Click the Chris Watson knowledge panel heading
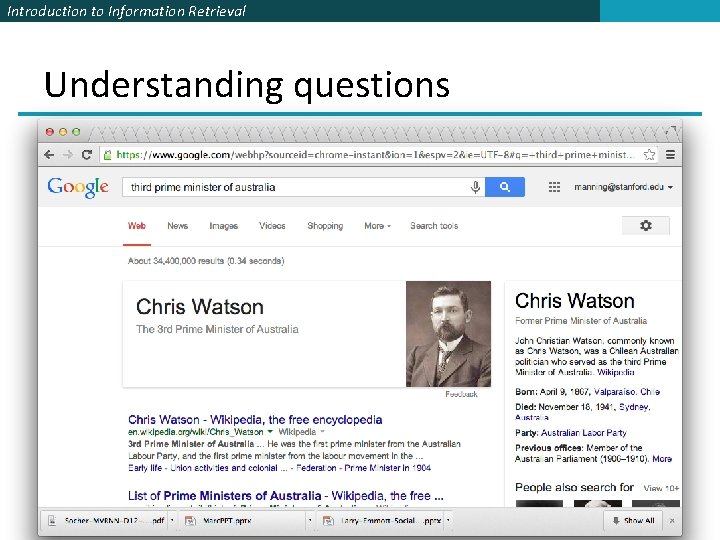Viewport: 720px width, 540px height. (x=574, y=301)
